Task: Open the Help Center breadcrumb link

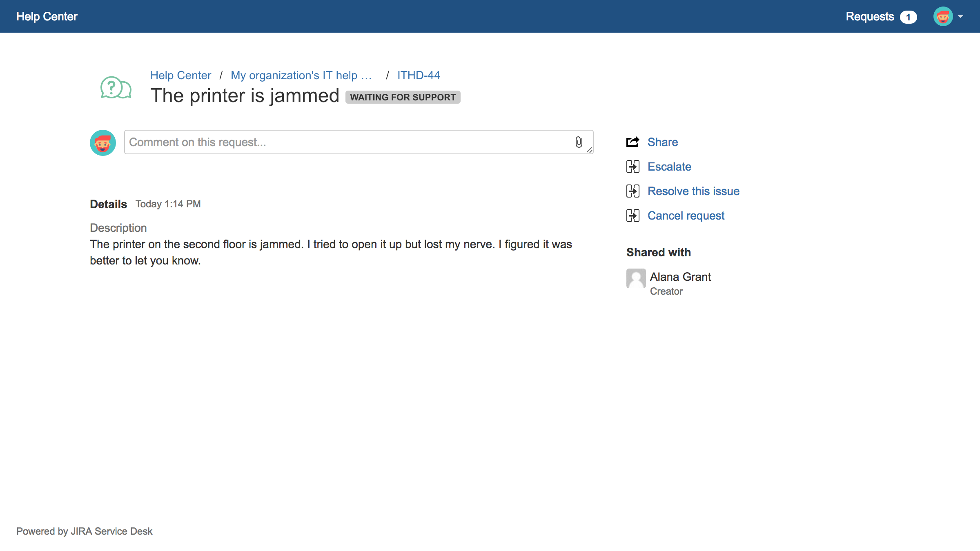Action: pos(181,75)
